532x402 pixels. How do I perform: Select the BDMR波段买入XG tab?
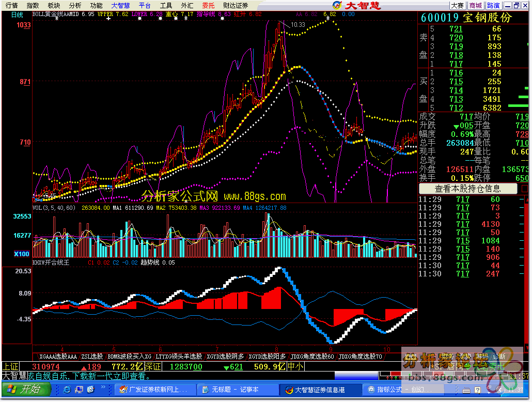click(x=129, y=357)
